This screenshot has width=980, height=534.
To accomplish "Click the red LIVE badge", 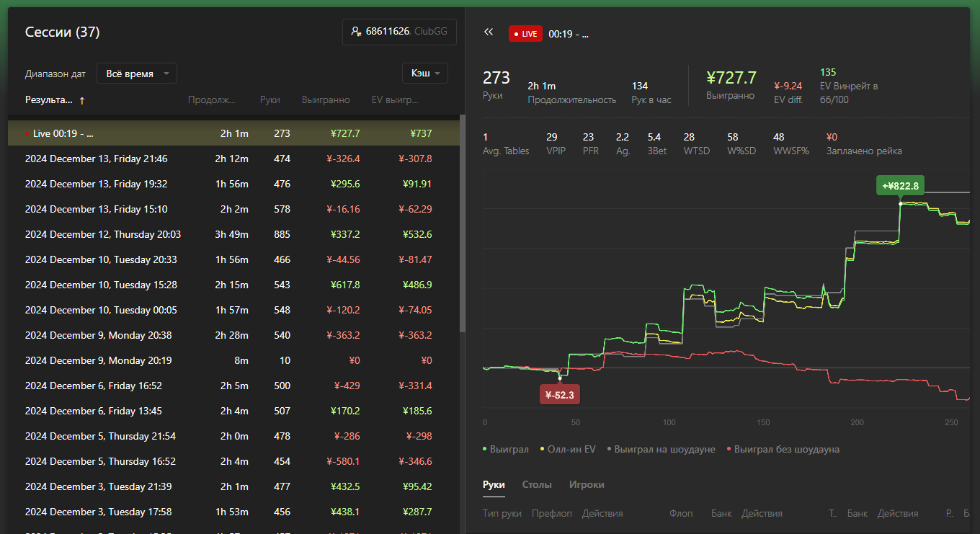I will point(525,34).
